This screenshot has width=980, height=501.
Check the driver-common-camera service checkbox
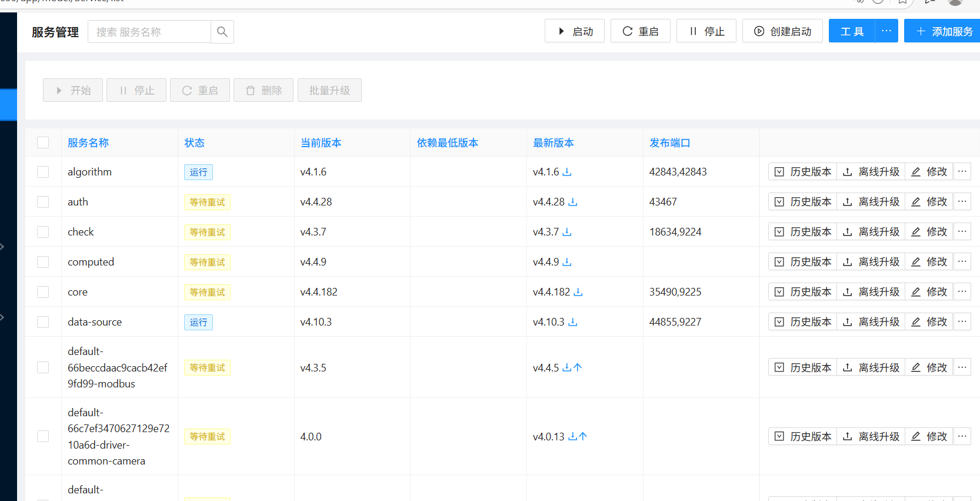point(43,436)
